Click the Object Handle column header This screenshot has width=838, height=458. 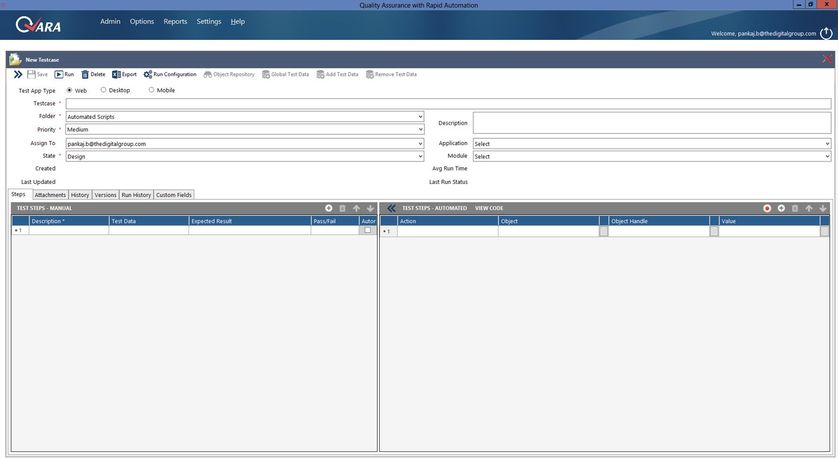tap(658, 221)
